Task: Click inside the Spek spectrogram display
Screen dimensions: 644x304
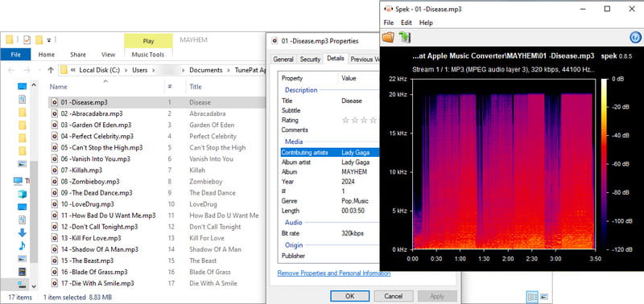Action: (x=504, y=164)
